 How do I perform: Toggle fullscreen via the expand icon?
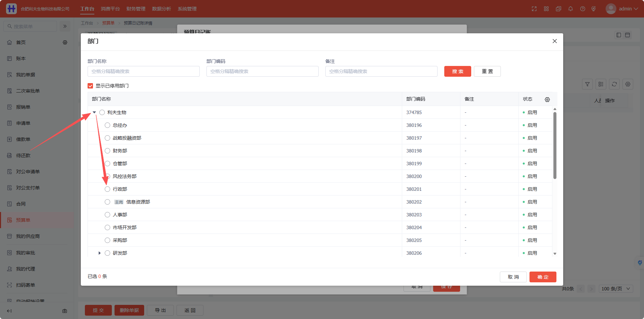pyautogui.click(x=534, y=9)
